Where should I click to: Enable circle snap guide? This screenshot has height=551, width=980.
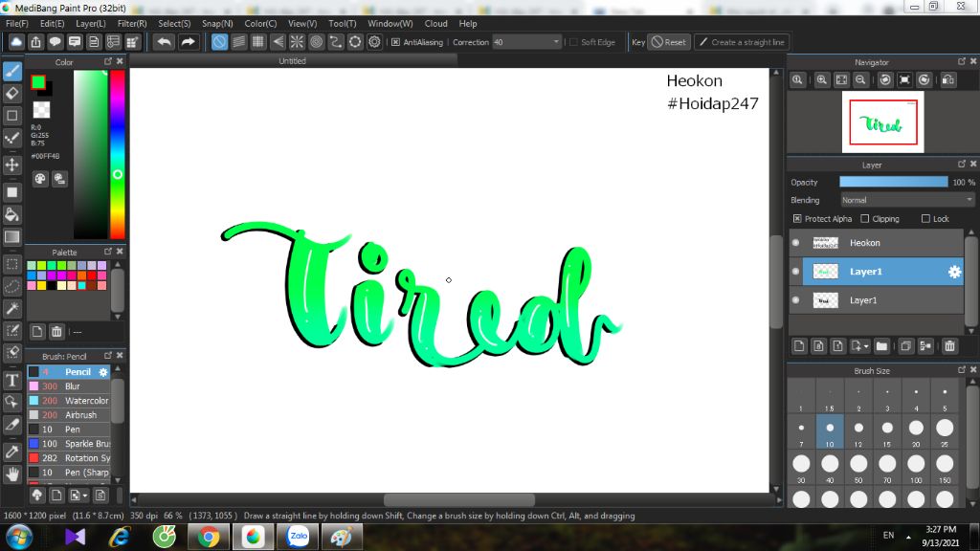(316, 42)
